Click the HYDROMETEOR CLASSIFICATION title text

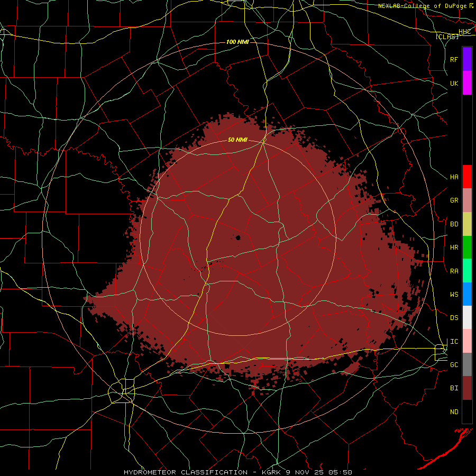click(186, 472)
